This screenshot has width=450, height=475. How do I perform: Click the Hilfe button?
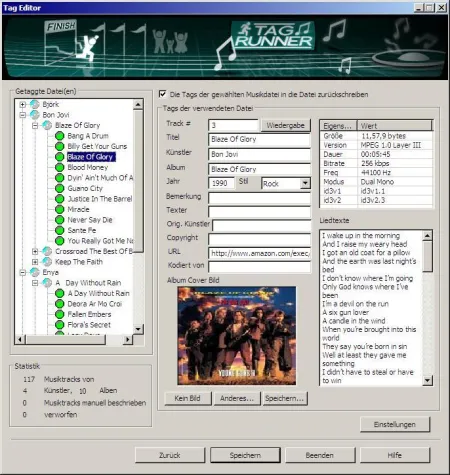point(395,455)
